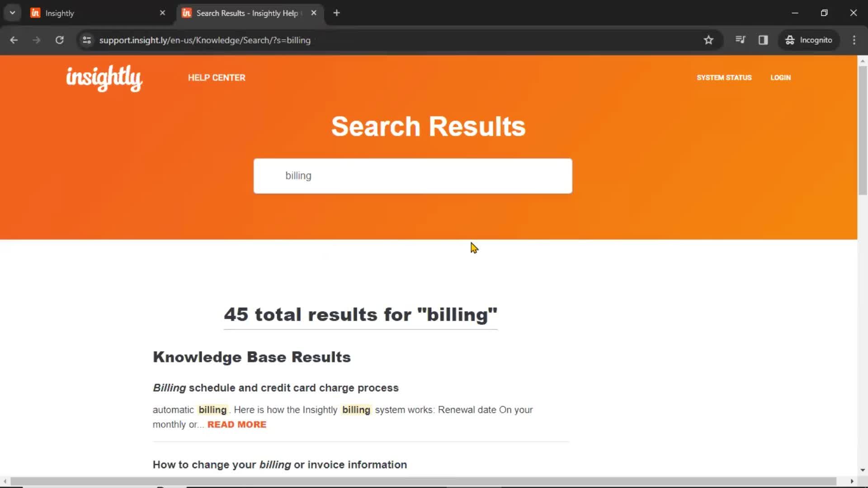Close the Search Results tab
This screenshot has width=868, height=488.
[x=314, y=13]
